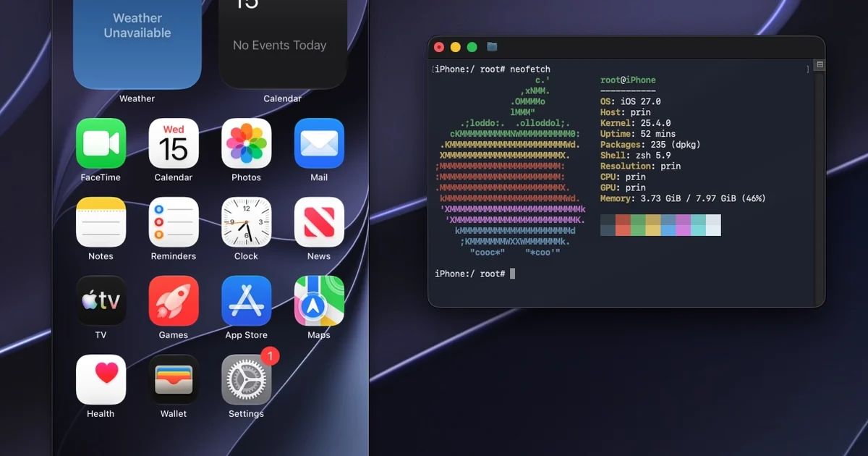This screenshot has width=868, height=456.
Task: Click the bright yellow swatch in palette's lower row
Action: 653,230
